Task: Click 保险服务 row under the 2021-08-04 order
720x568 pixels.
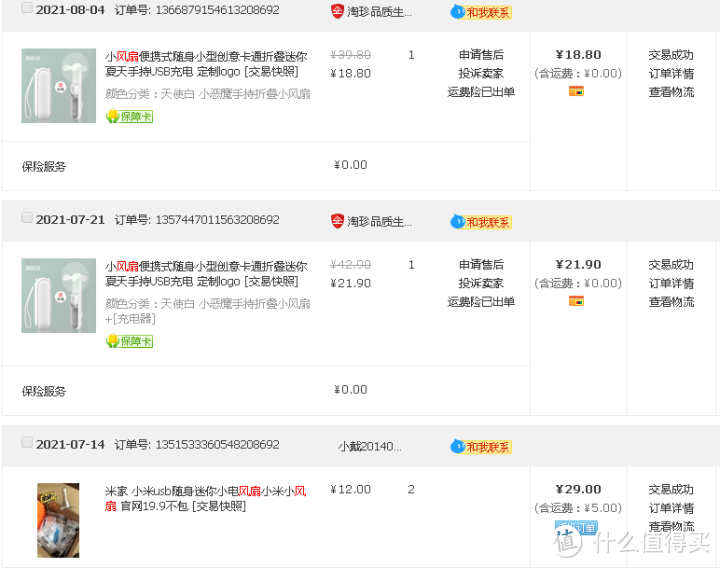Action: coord(266,166)
